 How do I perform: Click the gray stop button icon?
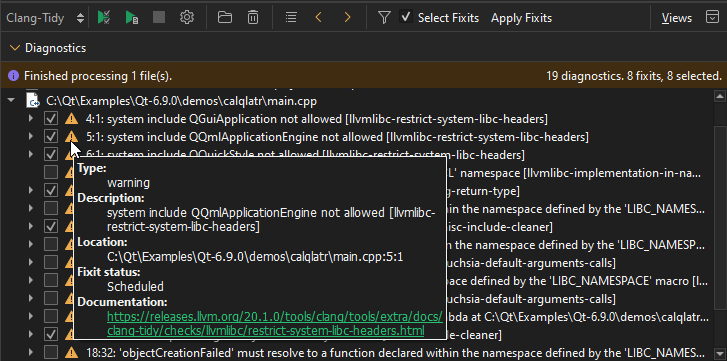(x=159, y=18)
